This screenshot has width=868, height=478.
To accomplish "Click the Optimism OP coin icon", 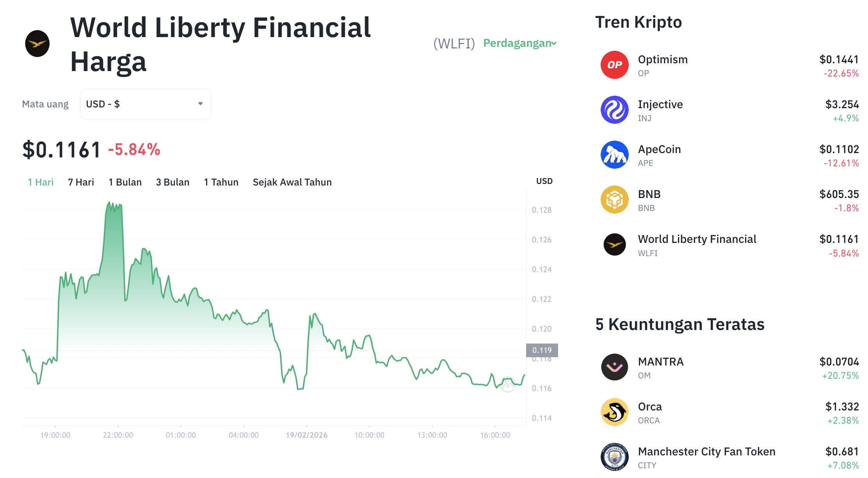I will coord(614,65).
